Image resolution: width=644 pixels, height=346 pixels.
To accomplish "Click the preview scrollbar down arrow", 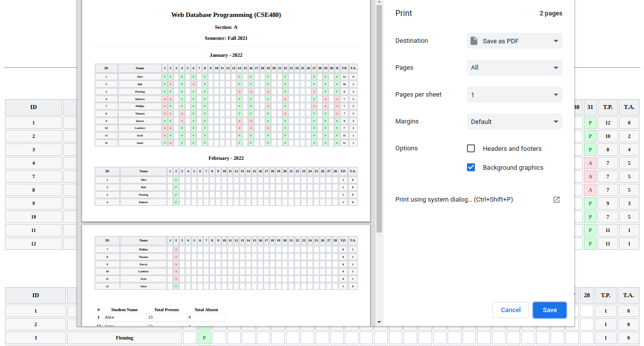I will click(379, 322).
